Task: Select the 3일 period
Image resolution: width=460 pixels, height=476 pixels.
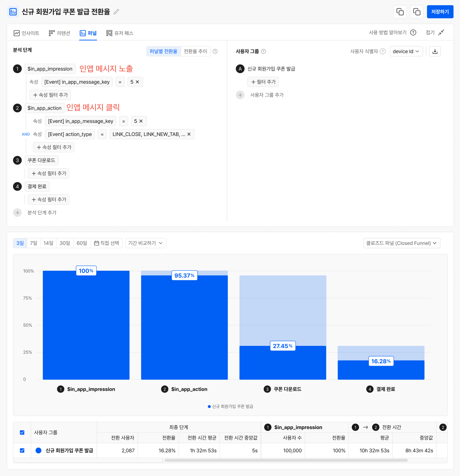Action: tap(20, 243)
